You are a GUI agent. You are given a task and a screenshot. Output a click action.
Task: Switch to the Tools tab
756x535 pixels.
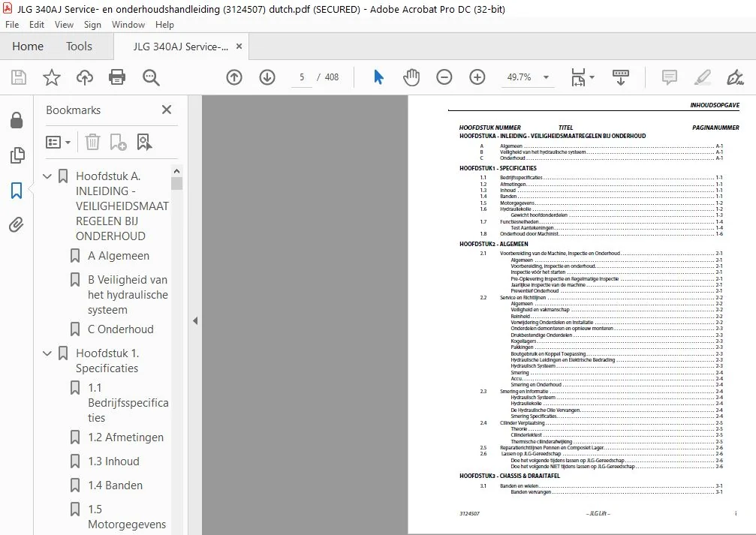[79, 47]
